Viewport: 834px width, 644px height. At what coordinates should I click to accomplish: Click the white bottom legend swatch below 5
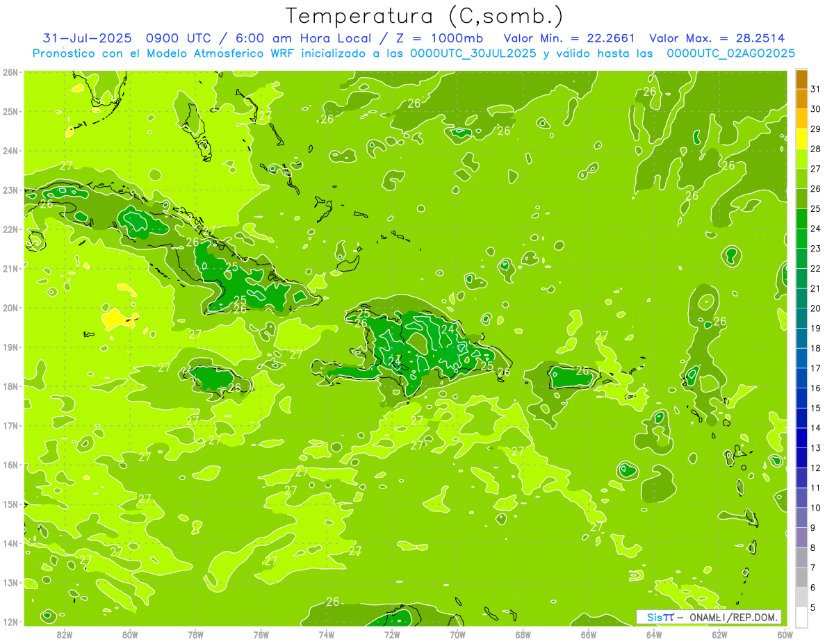801,617
